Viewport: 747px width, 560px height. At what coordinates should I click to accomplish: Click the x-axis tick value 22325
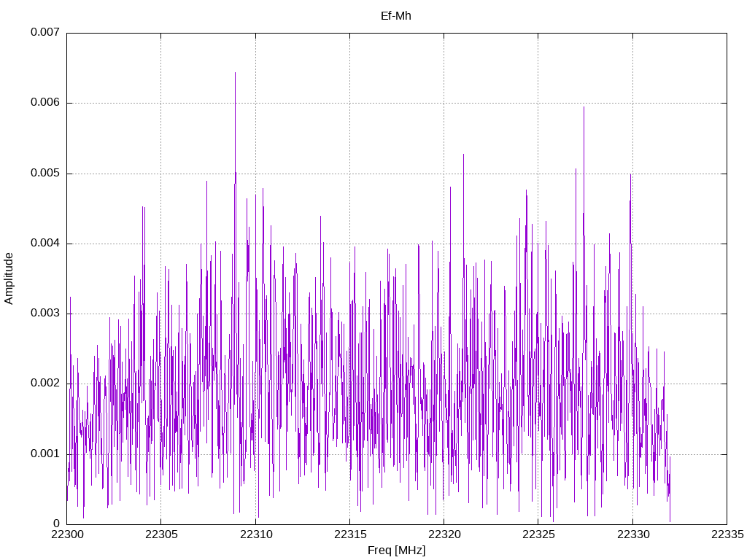click(539, 534)
